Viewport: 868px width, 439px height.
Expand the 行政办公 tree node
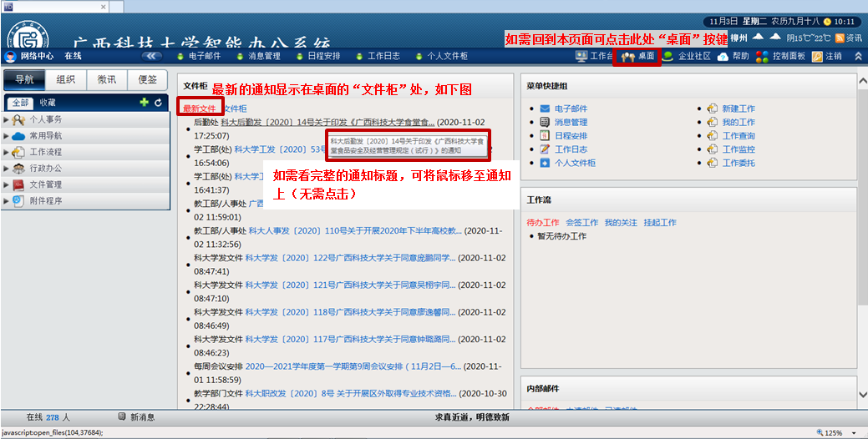click(x=7, y=168)
